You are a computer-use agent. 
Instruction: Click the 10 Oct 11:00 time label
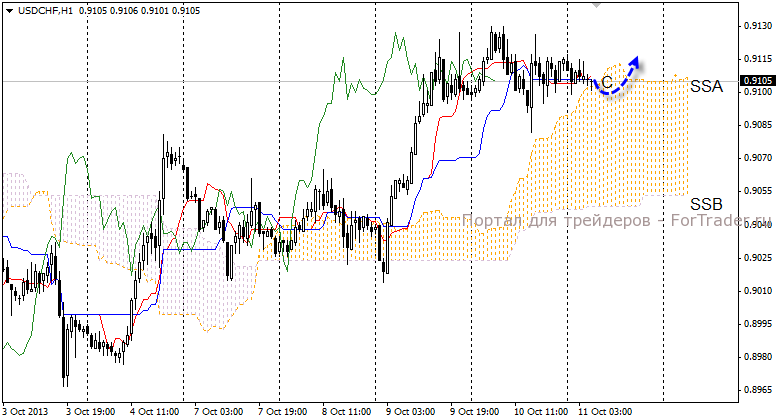pyautogui.click(x=541, y=412)
